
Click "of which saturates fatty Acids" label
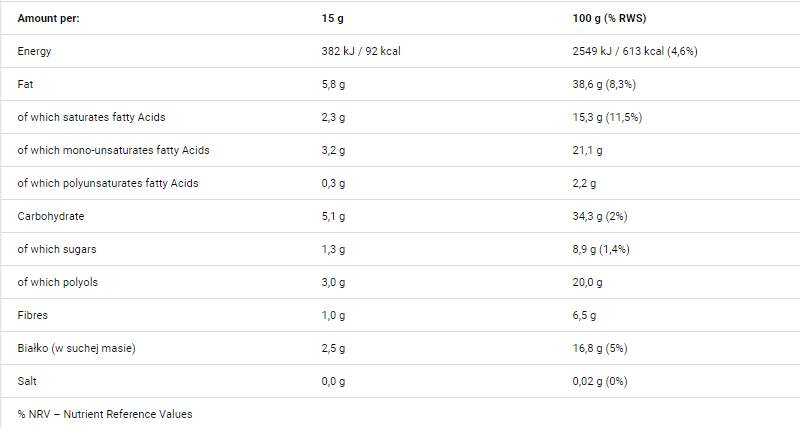point(91,117)
